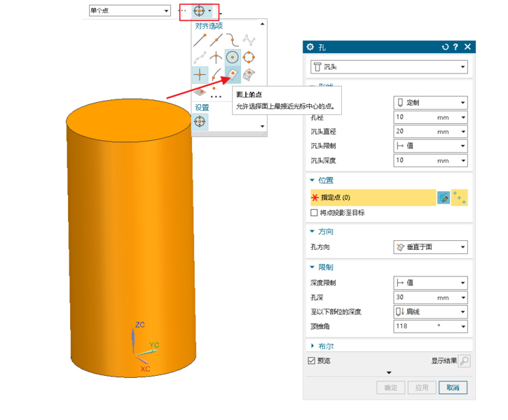This screenshot has height=420, width=508.
Task: Click the 显示结果 magnifier icon
Action: (x=464, y=361)
